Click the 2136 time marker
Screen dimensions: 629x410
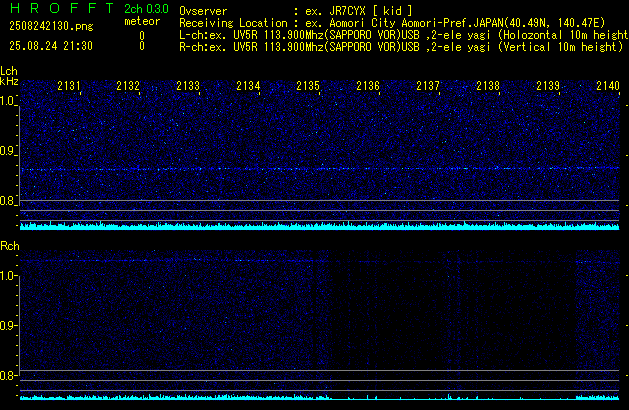[x=368, y=86]
